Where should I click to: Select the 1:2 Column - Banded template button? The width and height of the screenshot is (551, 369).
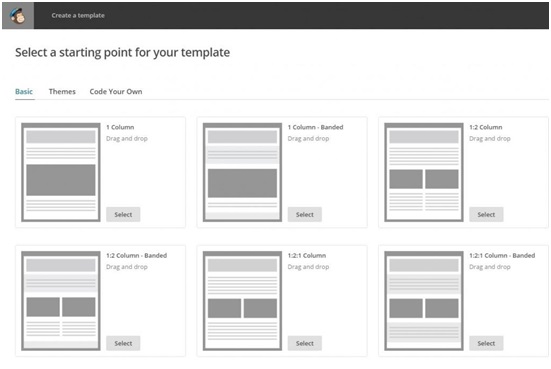[123, 343]
